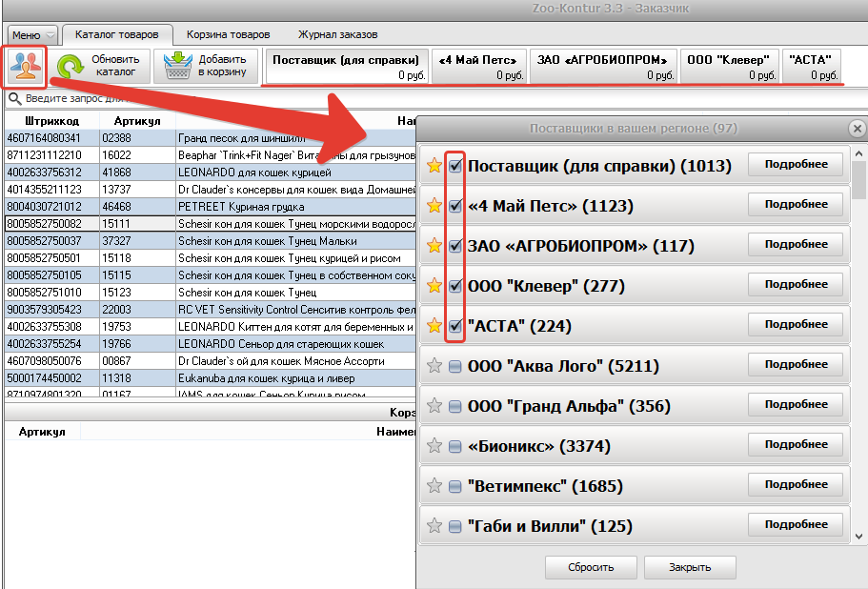Screen dimensions: 868x589
Task: Mark «Бионикс» as favorite with star
Action: (434, 446)
